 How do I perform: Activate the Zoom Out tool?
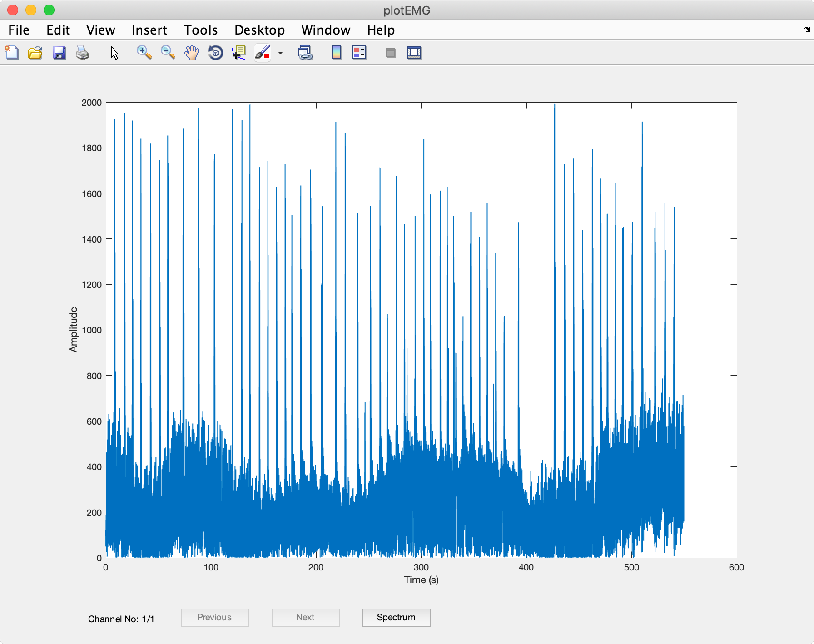[168, 53]
